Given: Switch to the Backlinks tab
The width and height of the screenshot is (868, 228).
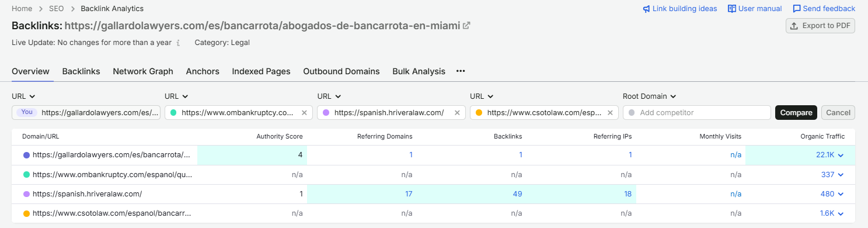Looking at the screenshot, I should coord(81,71).
